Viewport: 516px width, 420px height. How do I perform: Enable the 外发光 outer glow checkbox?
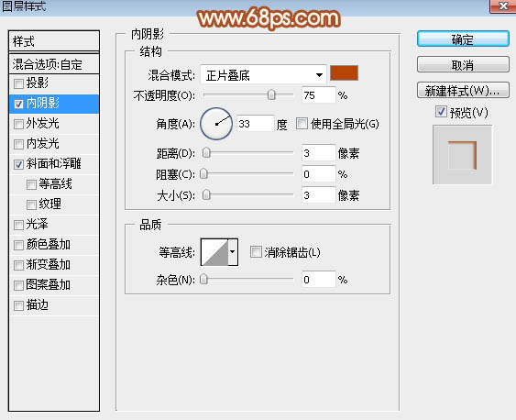tap(18, 124)
